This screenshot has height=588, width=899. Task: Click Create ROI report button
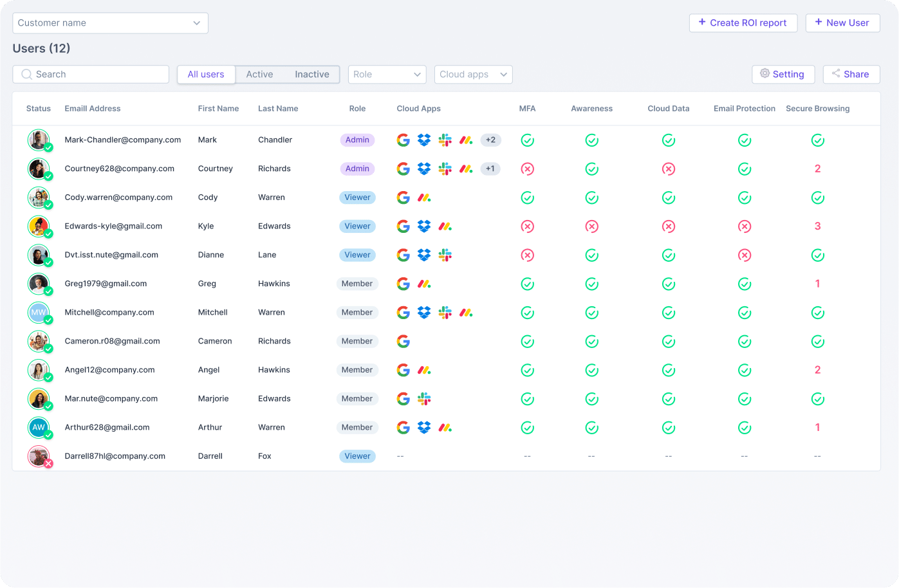tap(743, 23)
